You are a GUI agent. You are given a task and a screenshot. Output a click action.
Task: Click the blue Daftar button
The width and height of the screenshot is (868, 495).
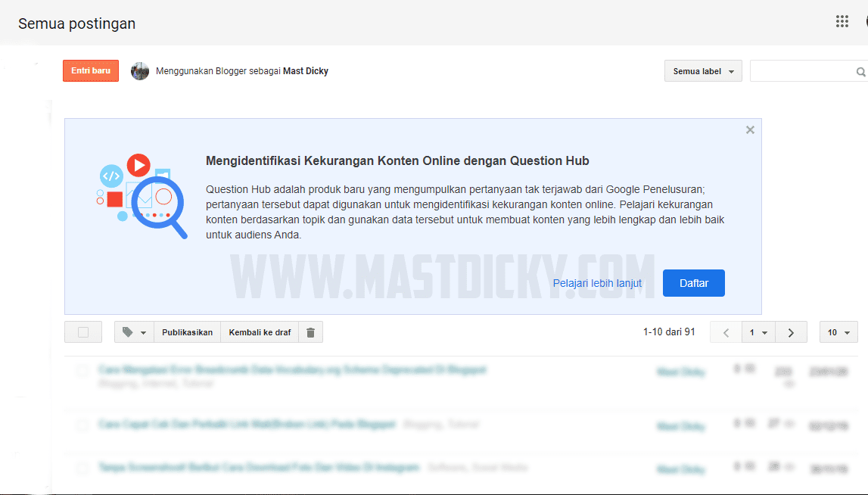(694, 283)
